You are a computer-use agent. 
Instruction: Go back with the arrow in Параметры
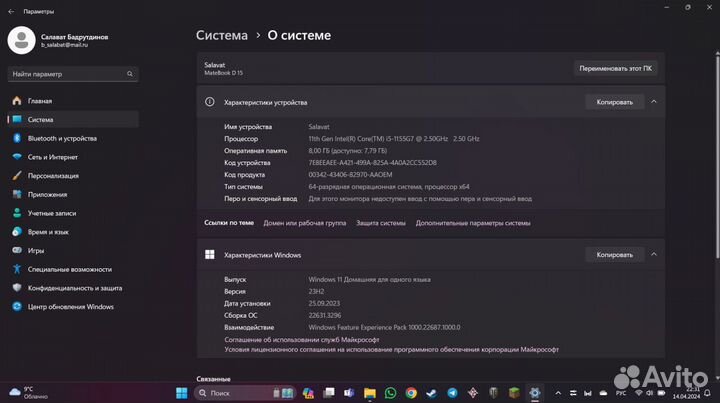11,11
